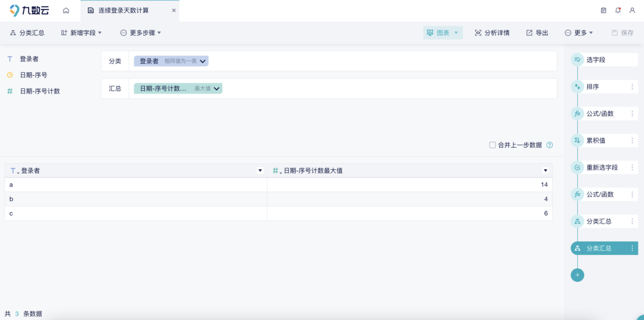Image resolution: width=644 pixels, height=320 pixels.
Task: Click the 共 3 条数据 status text
Action: 23,314
